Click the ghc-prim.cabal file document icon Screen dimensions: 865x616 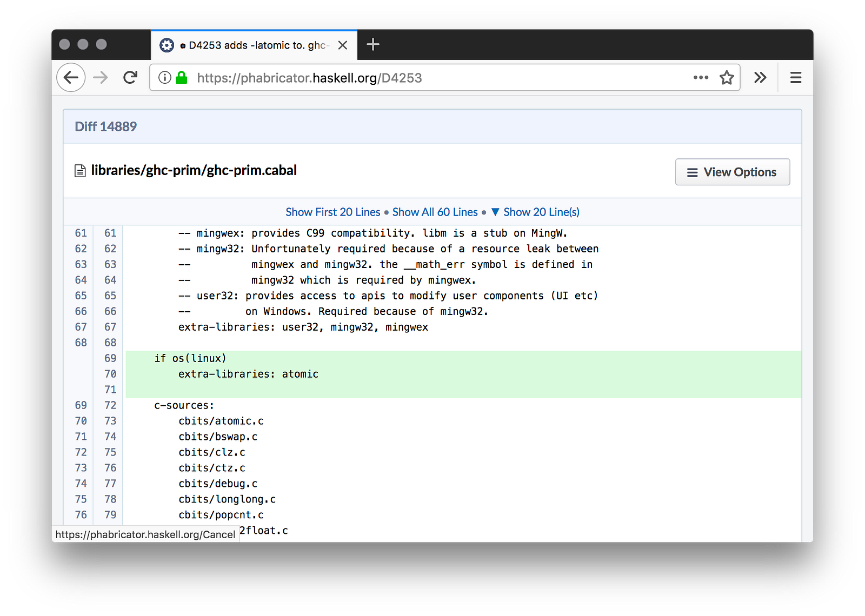[80, 171]
